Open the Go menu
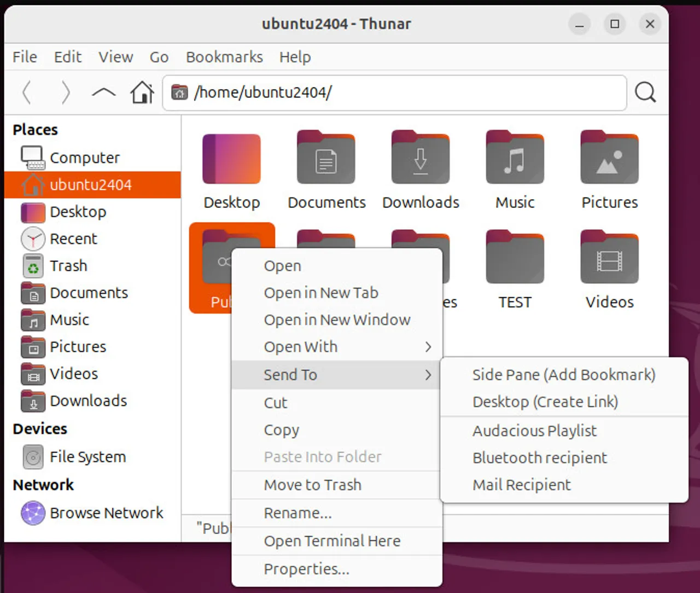The width and height of the screenshot is (700, 593). [159, 57]
